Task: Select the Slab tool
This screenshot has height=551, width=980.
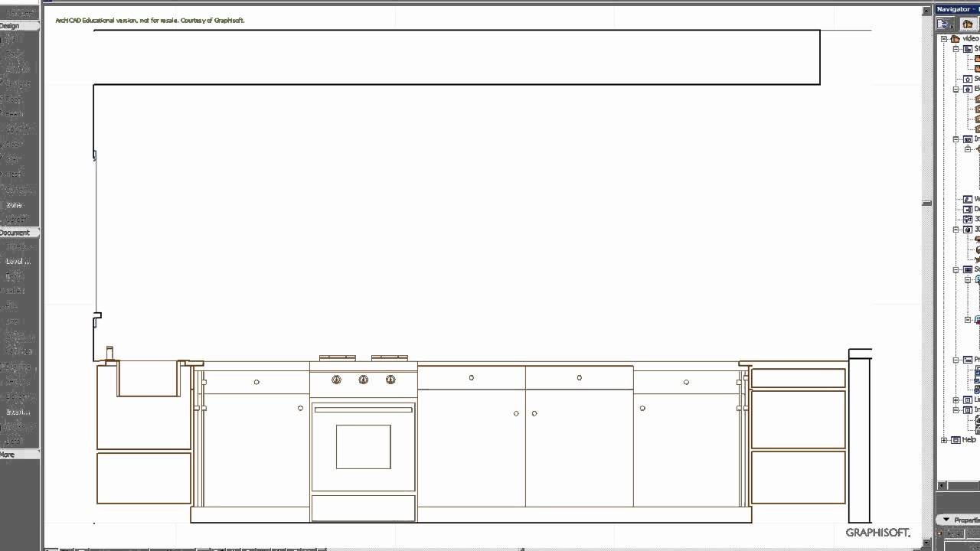Action: pyautogui.click(x=19, y=144)
